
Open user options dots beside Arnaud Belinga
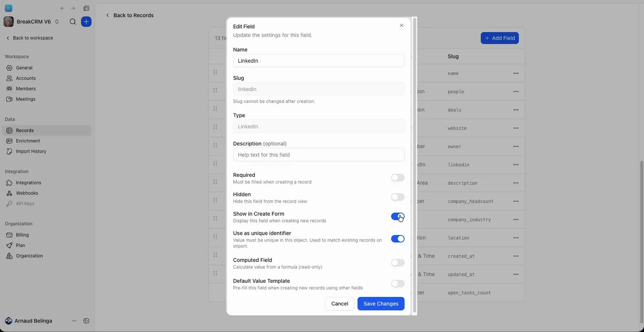tap(74, 321)
